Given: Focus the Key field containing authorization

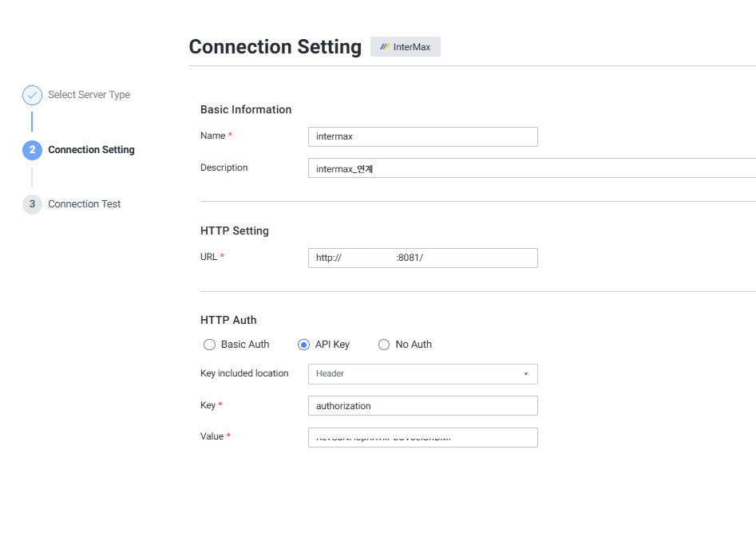Looking at the screenshot, I should 422,406.
